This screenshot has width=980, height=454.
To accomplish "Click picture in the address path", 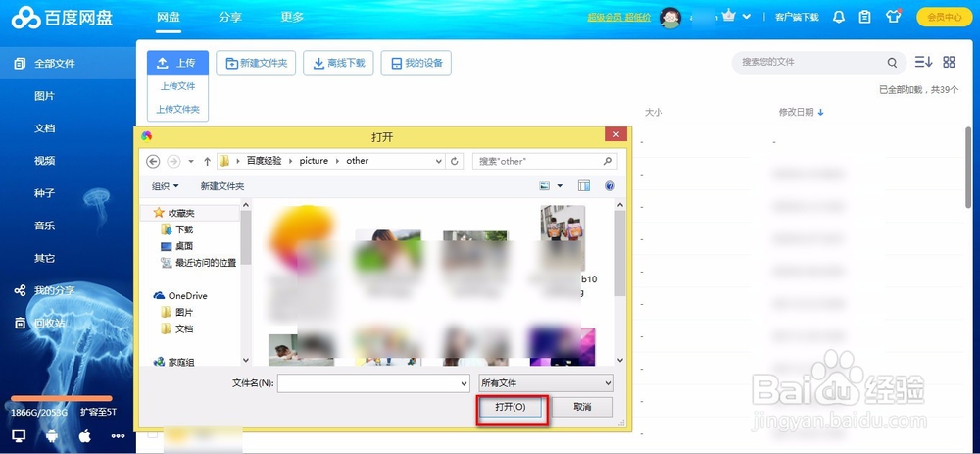I will click(314, 161).
